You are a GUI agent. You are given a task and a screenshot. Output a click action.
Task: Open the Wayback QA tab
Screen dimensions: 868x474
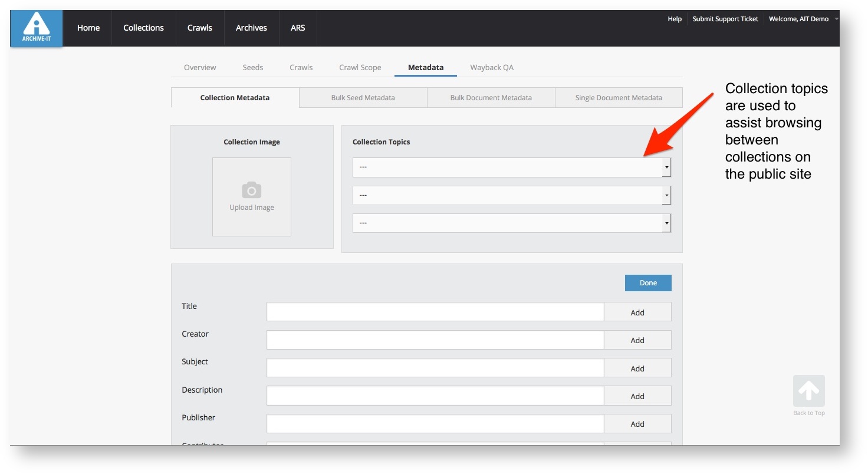tap(491, 67)
